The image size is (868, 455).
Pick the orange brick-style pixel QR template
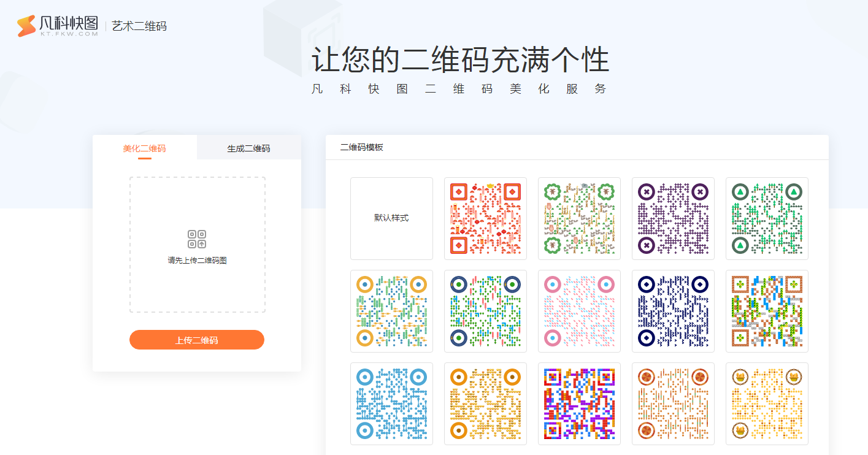click(x=767, y=311)
